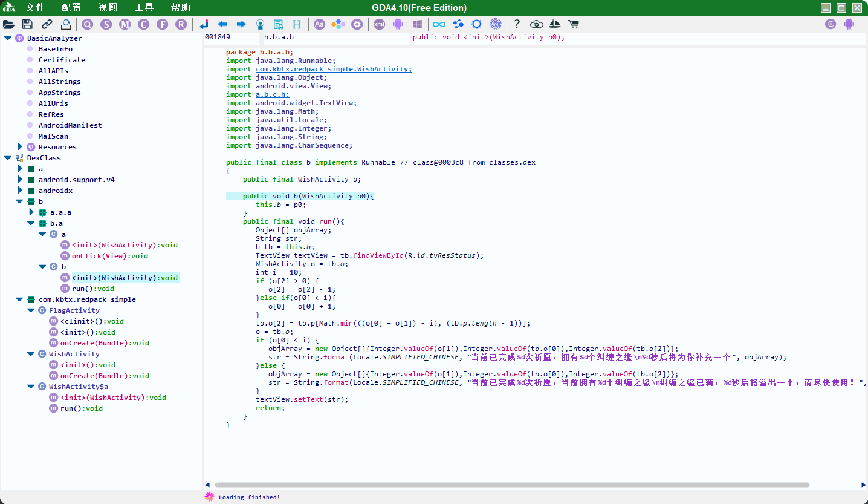868x504 pixels.
Task: Click the Loading finished! status text
Action: 249,497
